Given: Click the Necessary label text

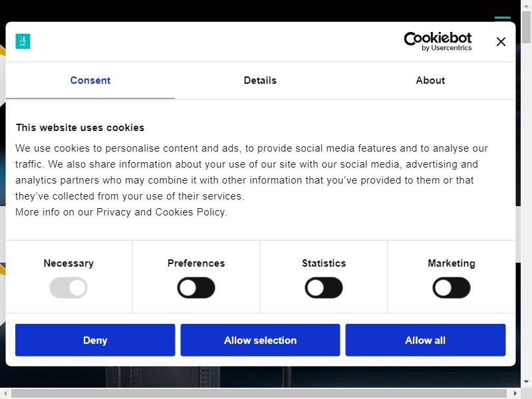Looking at the screenshot, I should coord(68,263).
